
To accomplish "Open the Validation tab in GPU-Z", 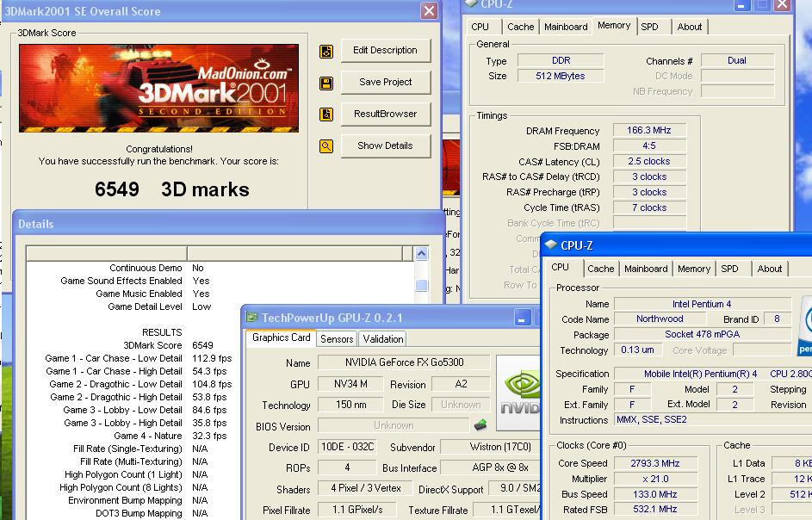I will [382, 339].
